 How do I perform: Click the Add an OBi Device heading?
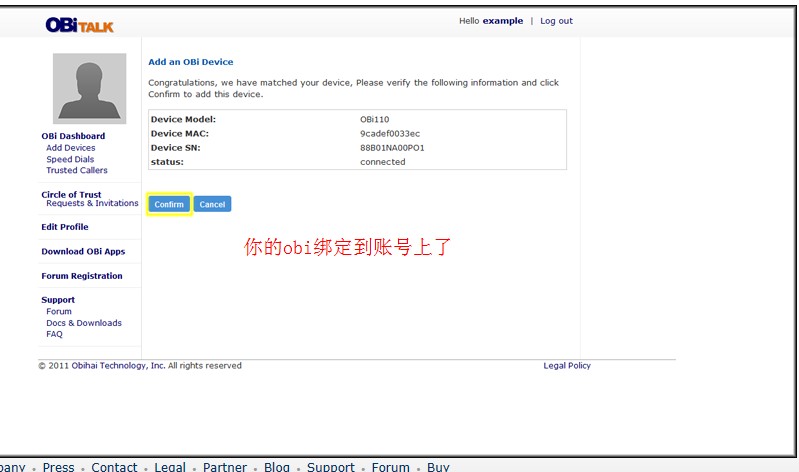pos(191,62)
